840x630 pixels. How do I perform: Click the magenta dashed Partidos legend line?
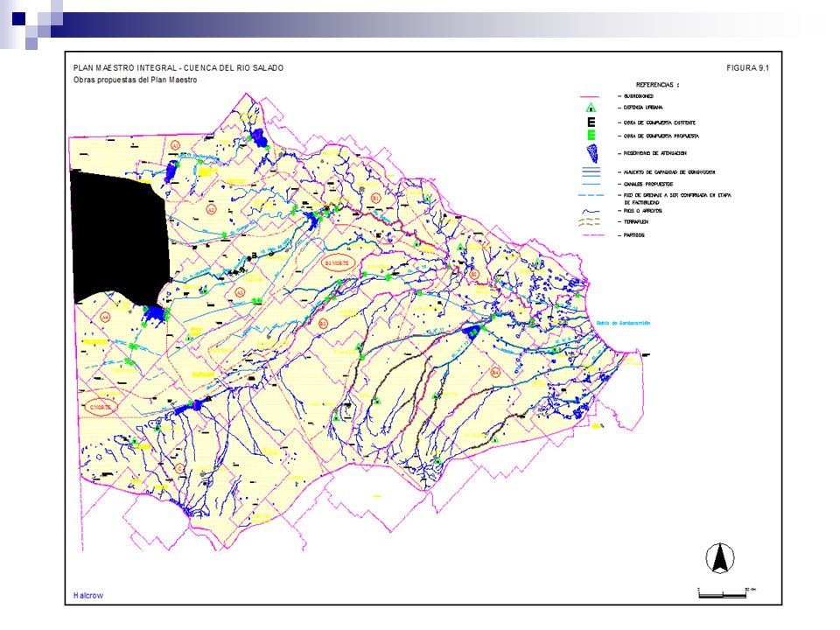pyautogui.click(x=591, y=235)
